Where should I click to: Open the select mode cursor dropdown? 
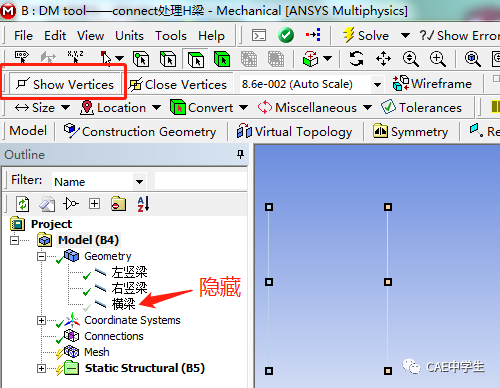click(119, 59)
